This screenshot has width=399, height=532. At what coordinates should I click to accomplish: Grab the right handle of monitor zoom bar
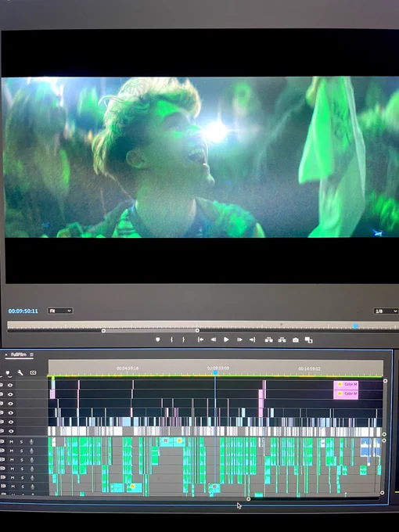click(197, 330)
